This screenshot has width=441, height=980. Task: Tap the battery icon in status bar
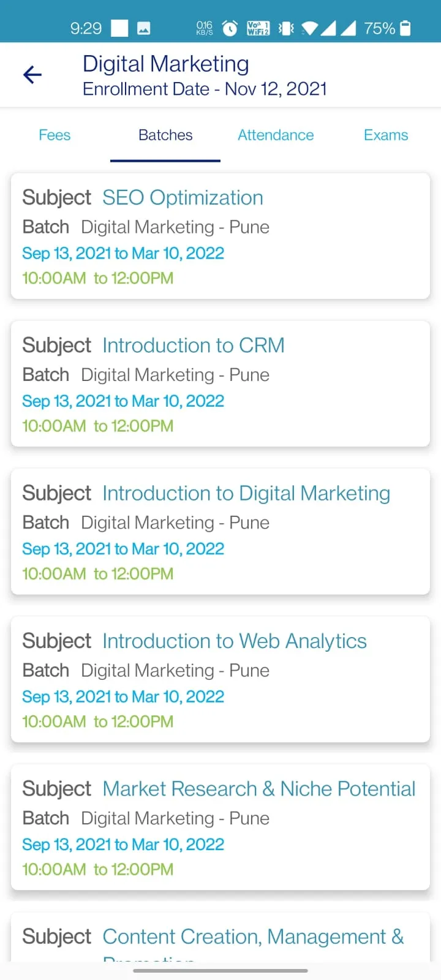[x=405, y=28]
